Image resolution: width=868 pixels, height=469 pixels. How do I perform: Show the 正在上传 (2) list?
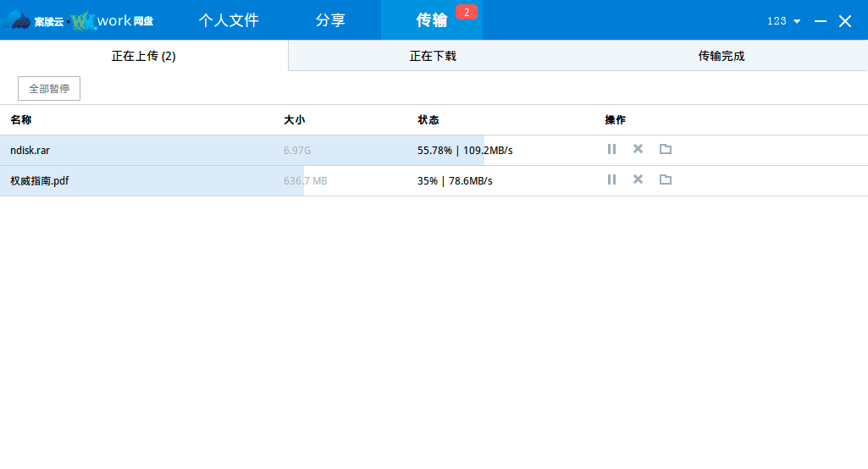144,56
